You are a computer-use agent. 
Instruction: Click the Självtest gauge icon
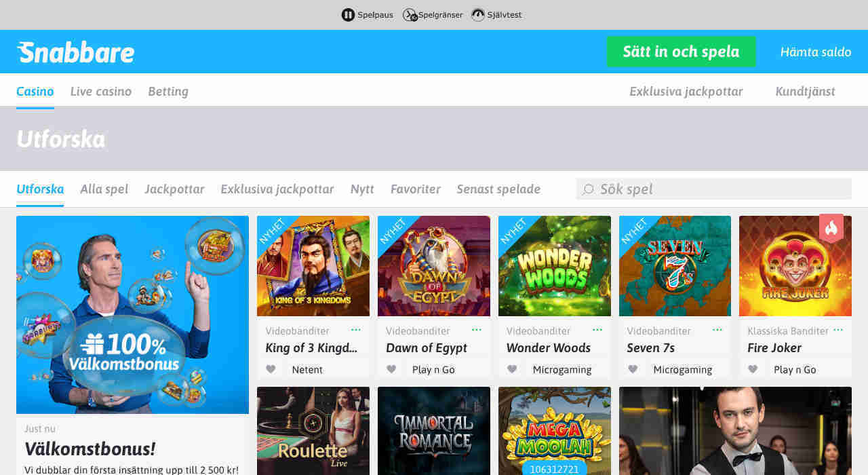click(478, 15)
